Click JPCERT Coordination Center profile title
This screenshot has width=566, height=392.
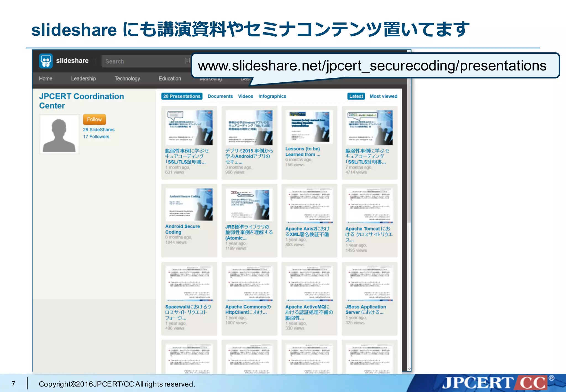tap(81, 101)
